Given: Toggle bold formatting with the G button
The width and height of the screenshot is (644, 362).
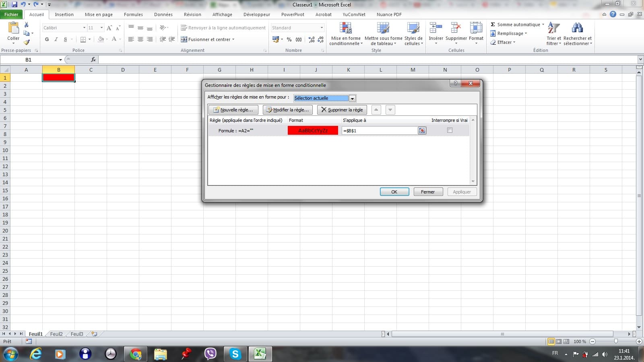Looking at the screenshot, I should pos(47,39).
